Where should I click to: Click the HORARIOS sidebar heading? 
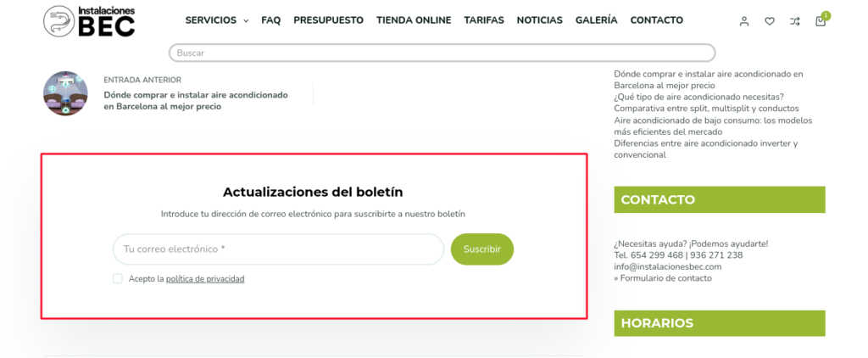[x=719, y=323]
